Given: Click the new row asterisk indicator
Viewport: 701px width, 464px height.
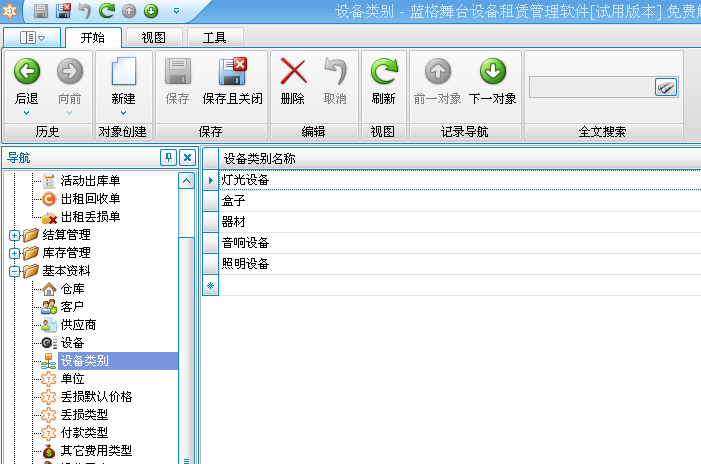Looking at the screenshot, I should click(x=211, y=285).
